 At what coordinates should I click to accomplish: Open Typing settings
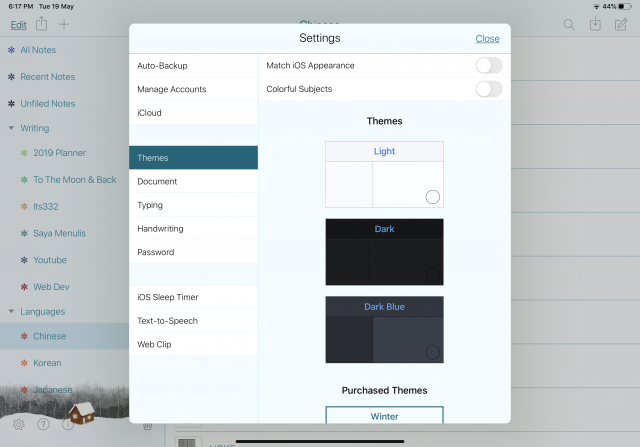(x=193, y=205)
